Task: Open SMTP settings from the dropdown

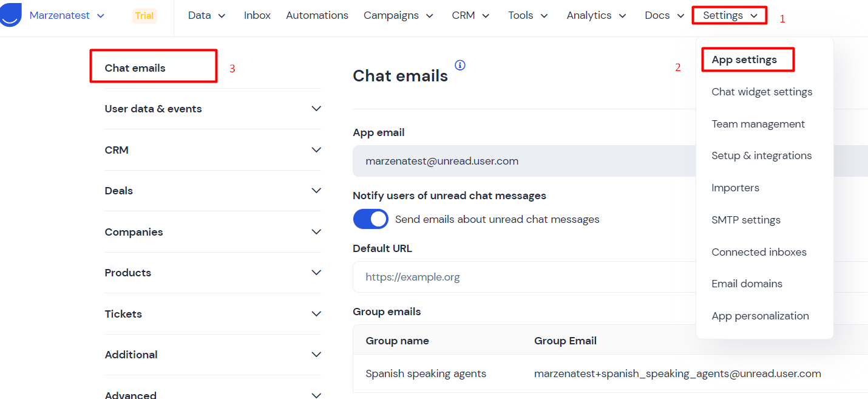Action: point(746,220)
